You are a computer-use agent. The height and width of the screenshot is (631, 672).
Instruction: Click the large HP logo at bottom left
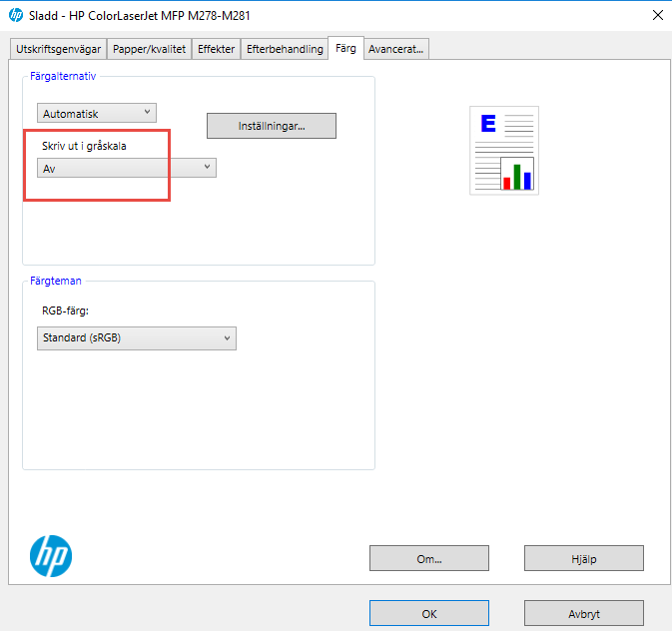51,555
